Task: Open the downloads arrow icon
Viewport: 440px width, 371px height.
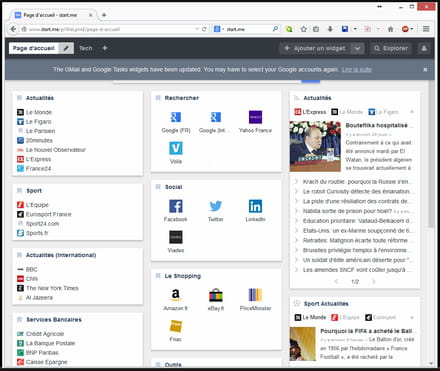Action: [x=330, y=29]
